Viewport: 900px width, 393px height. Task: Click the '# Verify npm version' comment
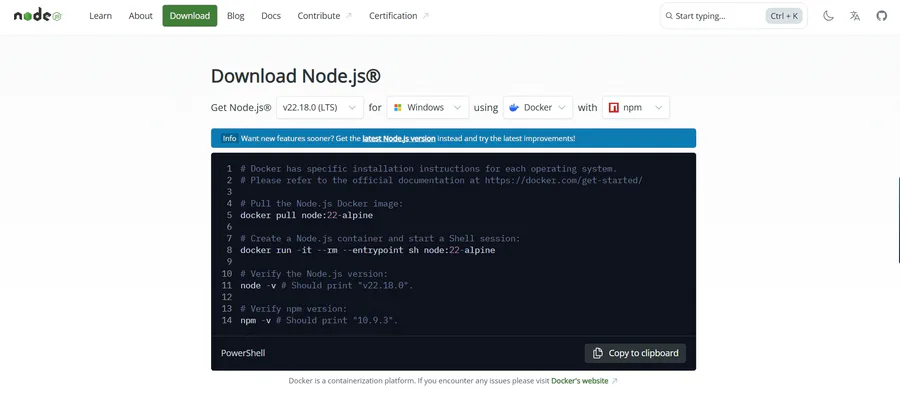click(x=294, y=309)
